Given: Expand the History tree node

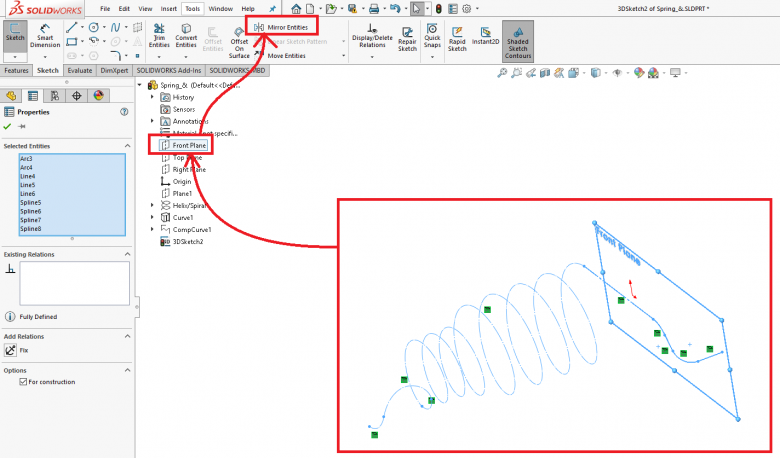Looking at the screenshot, I should click(x=152, y=97).
